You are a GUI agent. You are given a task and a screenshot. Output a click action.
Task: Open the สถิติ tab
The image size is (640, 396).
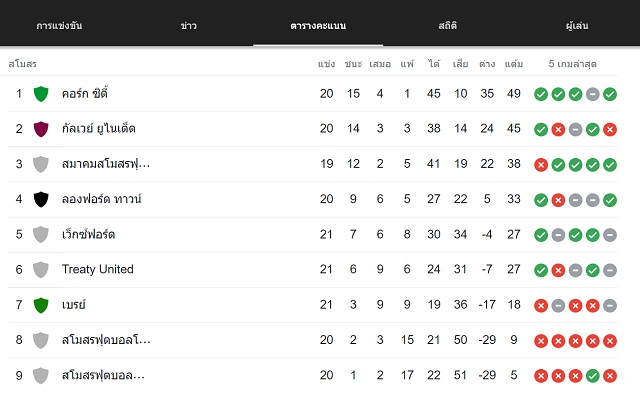point(448,26)
